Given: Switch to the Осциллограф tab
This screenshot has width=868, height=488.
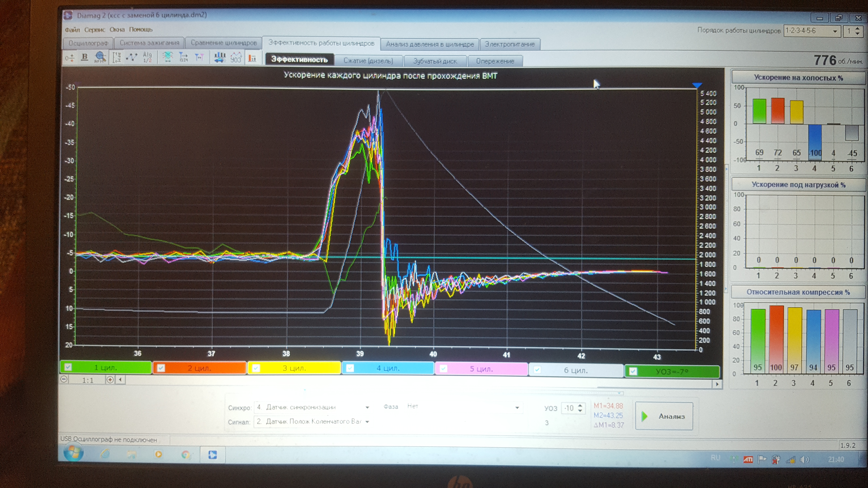Looking at the screenshot, I should click(88, 43).
